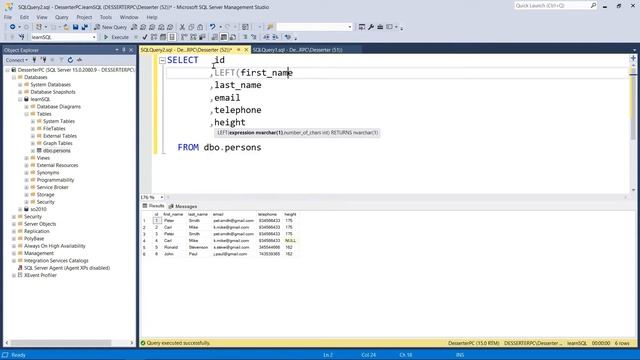Click 'dbo.persons' in the query editor
The image size is (640, 360).
[232, 147]
